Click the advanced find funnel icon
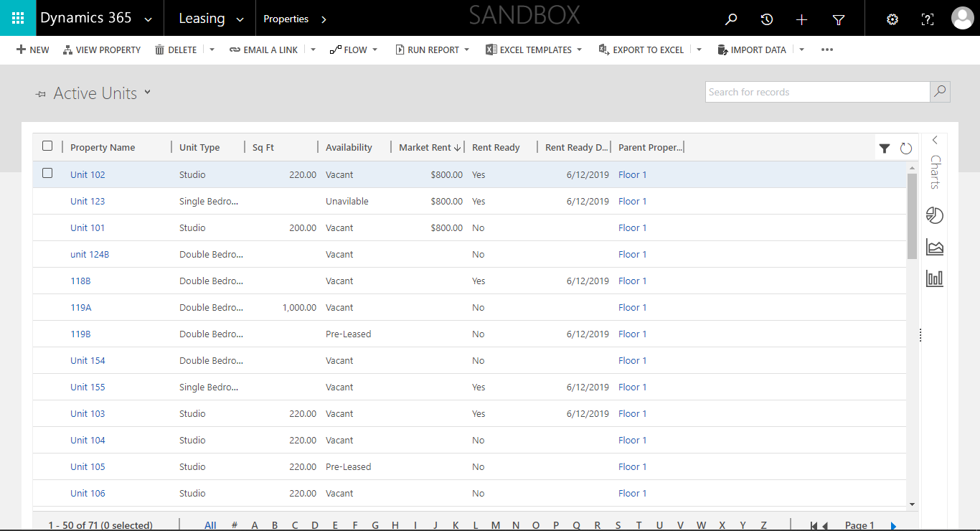 tap(839, 19)
